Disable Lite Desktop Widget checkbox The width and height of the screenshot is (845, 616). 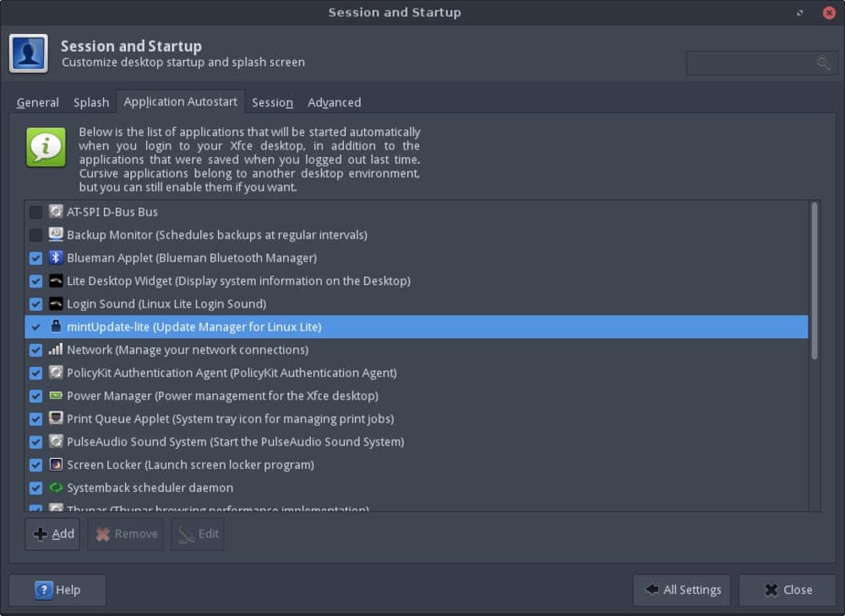pyautogui.click(x=35, y=281)
